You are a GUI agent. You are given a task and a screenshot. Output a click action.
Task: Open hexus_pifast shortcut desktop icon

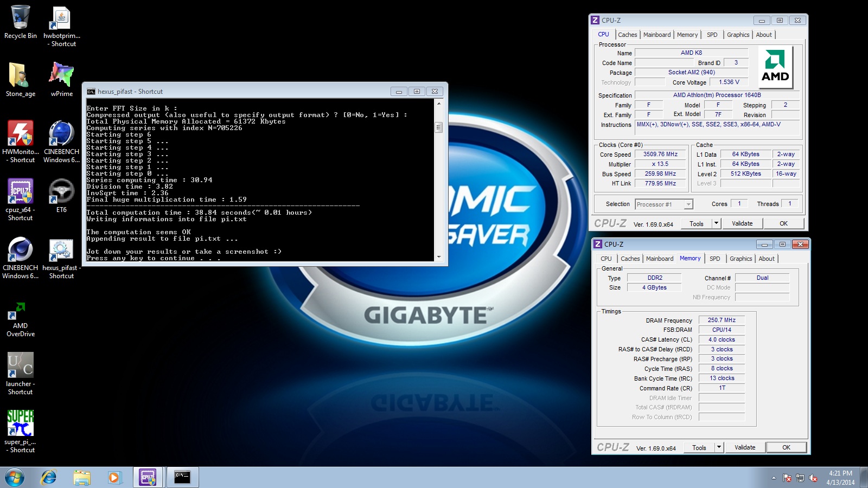(x=62, y=258)
